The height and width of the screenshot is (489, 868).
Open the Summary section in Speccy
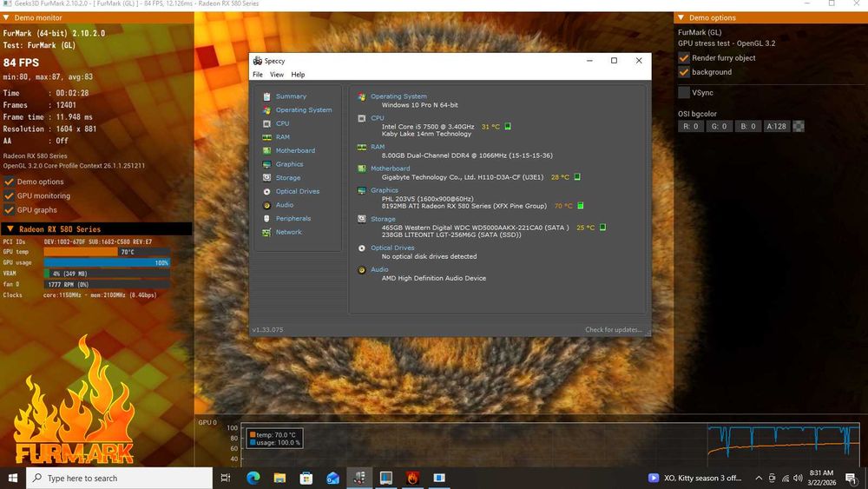[291, 96]
